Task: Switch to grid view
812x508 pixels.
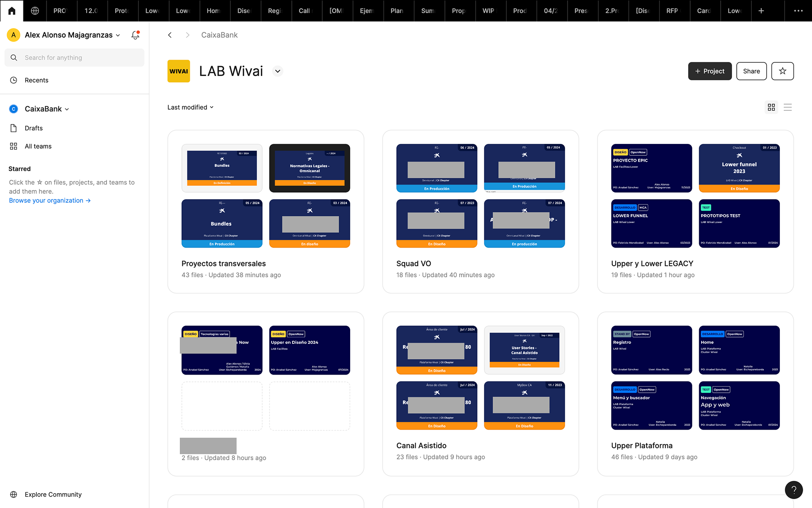Action: tap(771, 108)
